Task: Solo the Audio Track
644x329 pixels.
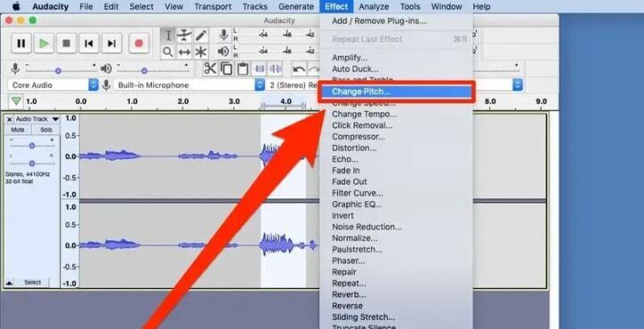Action: pyautogui.click(x=47, y=130)
